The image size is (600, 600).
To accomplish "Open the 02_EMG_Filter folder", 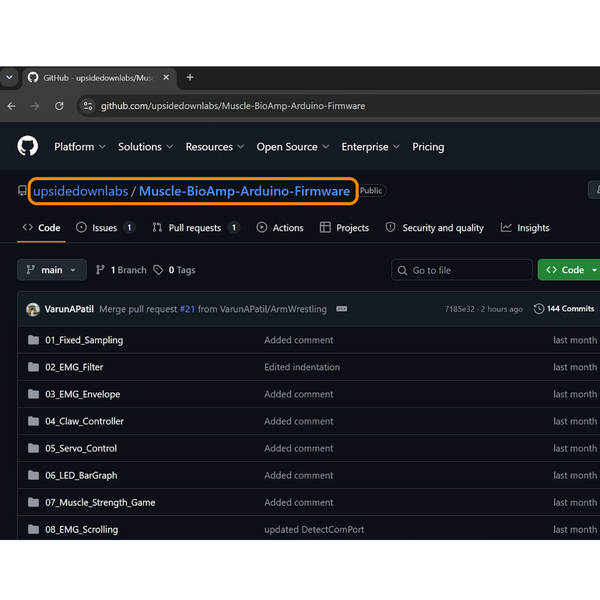I will pyautogui.click(x=74, y=367).
